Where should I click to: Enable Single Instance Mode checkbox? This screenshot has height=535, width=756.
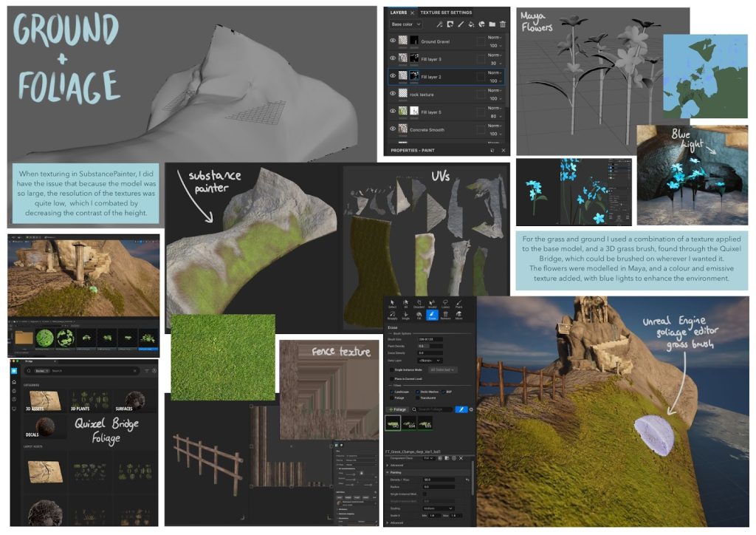(x=391, y=370)
